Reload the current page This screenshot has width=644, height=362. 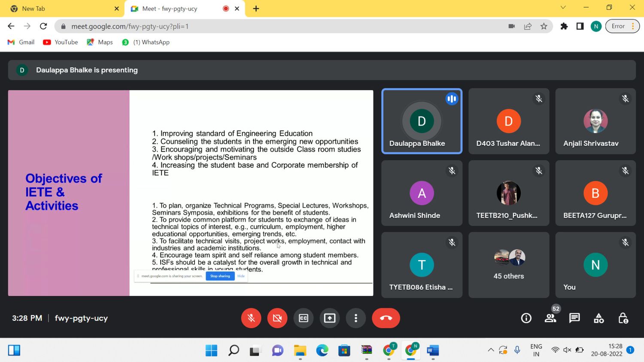pos(43,26)
